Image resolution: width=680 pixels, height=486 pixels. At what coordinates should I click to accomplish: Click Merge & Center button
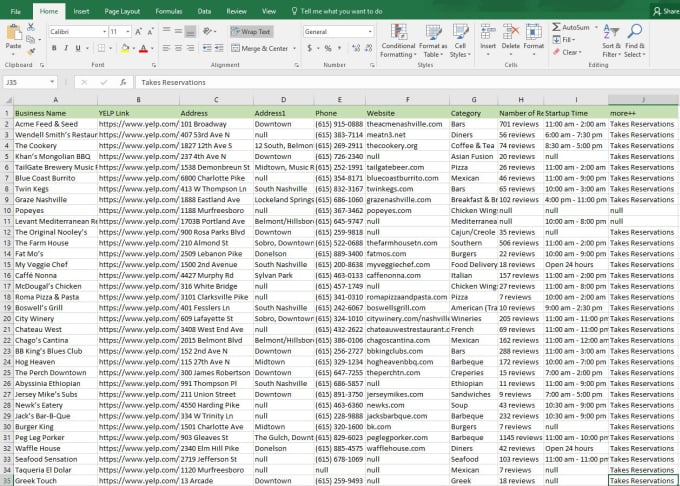(x=260, y=49)
